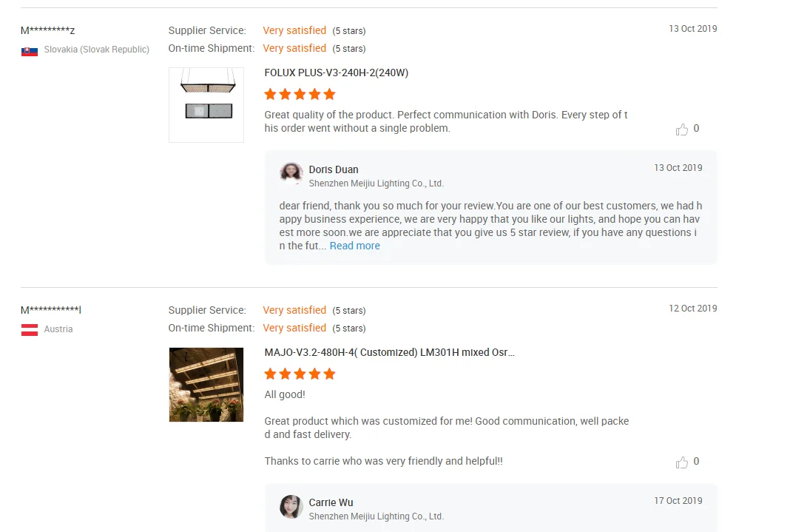The height and width of the screenshot is (532, 790).
Task: Open the MAJO grow light photo thumbnail
Action: click(x=206, y=385)
